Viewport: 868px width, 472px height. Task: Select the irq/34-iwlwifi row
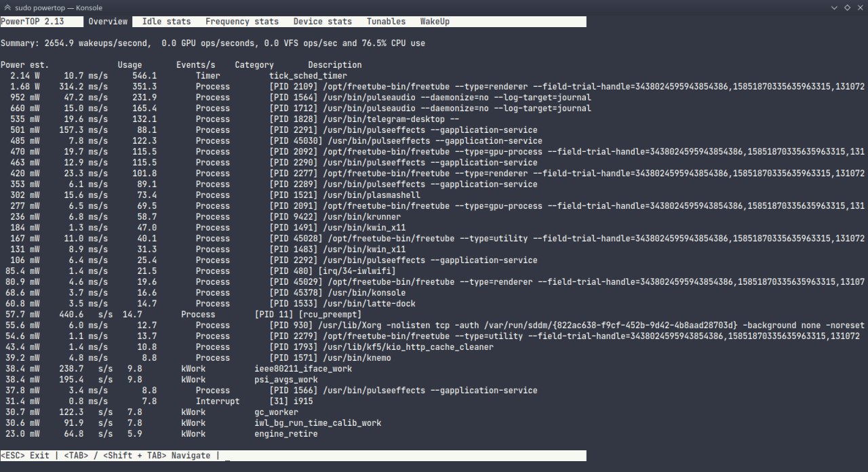pos(200,271)
